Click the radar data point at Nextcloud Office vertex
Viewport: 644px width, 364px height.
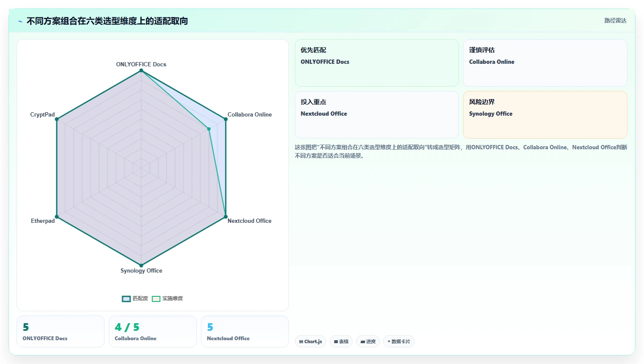[x=226, y=217]
